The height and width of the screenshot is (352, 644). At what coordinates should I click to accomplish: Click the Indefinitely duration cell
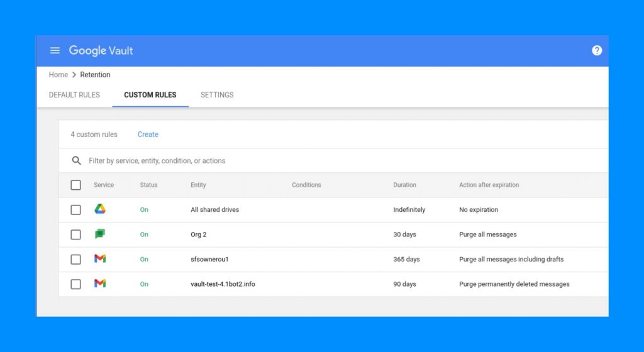409,210
